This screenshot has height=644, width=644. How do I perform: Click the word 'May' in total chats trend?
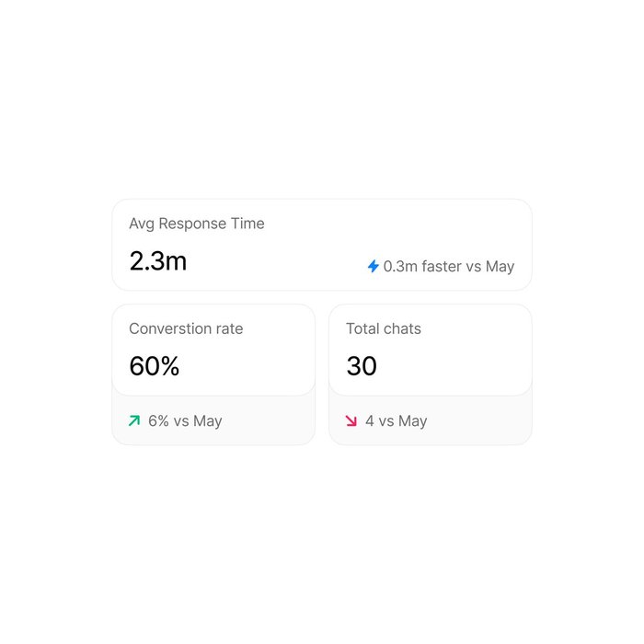[413, 420]
